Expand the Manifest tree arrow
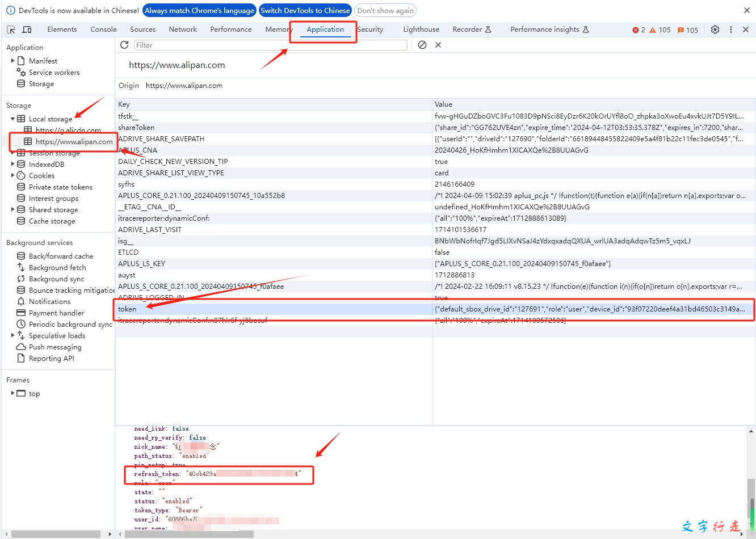The height and width of the screenshot is (539, 756). point(12,60)
